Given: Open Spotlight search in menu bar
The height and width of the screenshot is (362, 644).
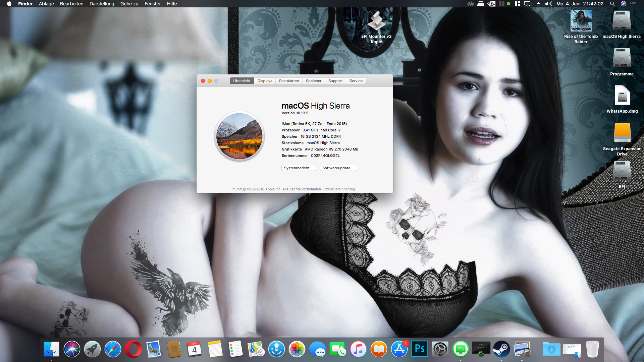Looking at the screenshot, I should pyautogui.click(x=612, y=4).
